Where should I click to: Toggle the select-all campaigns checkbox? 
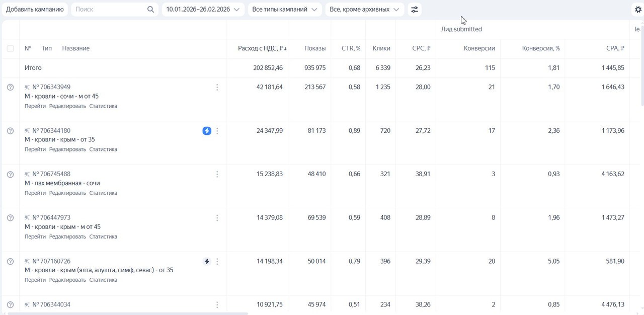click(10, 48)
